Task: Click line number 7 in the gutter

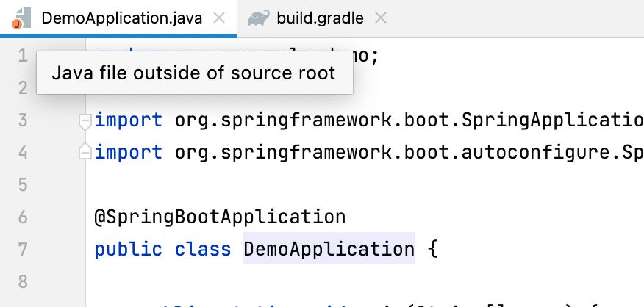Action: (x=23, y=249)
